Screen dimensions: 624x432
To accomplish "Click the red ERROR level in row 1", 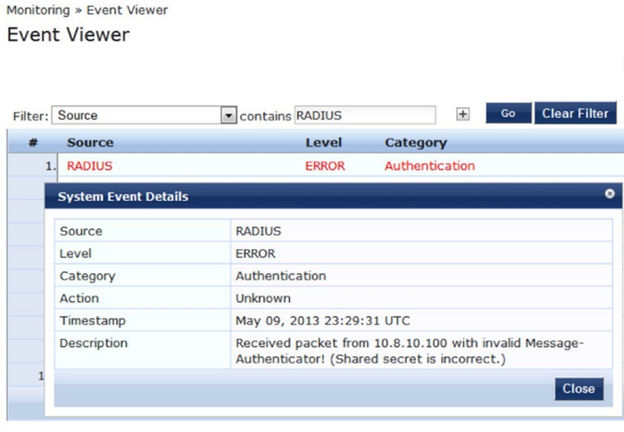I will [325, 166].
